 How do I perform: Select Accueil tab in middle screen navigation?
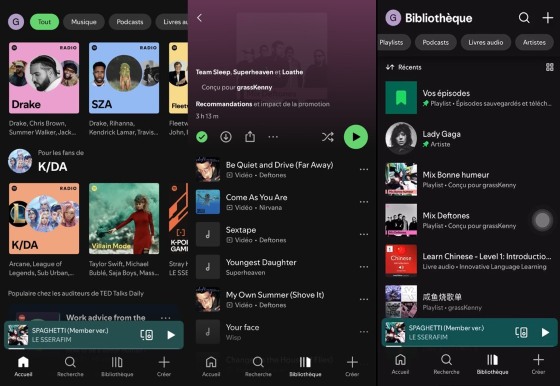click(211, 366)
